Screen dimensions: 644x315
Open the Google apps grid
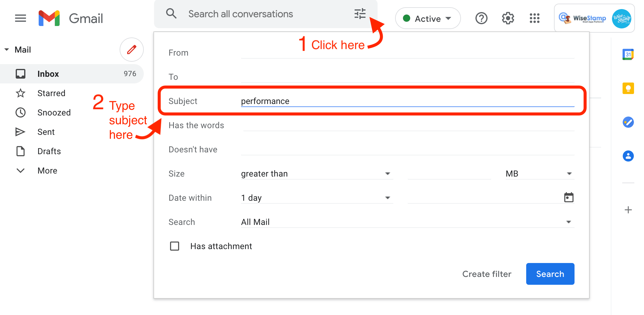point(534,18)
